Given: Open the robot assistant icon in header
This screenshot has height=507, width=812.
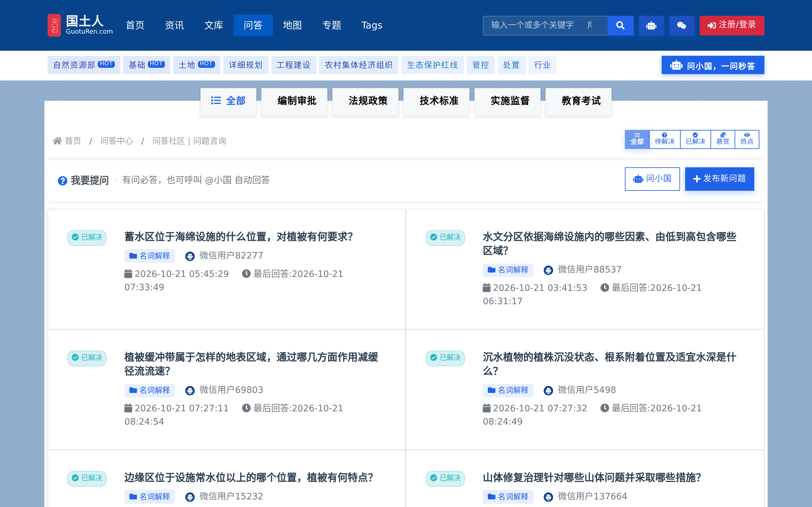Looking at the screenshot, I should [651, 25].
